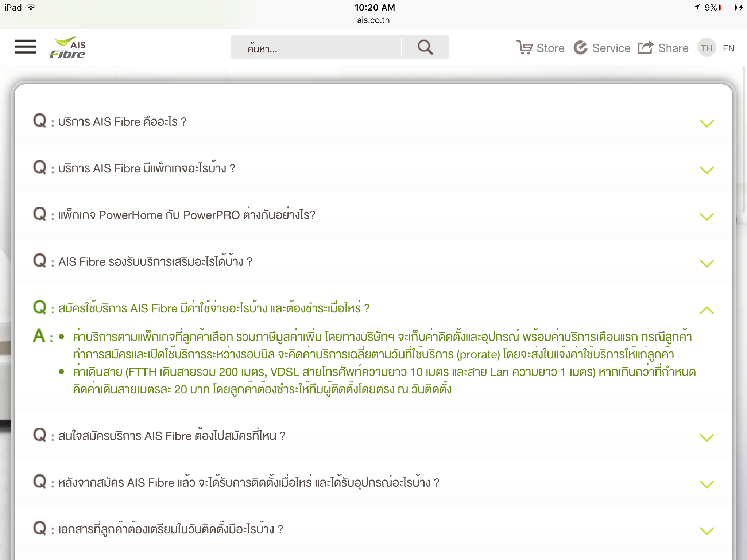Click question เอกสารที่ลูกค้าต้องเตรียมในวันติดตั้ง
This screenshot has height=560, width=747.
point(171,529)
